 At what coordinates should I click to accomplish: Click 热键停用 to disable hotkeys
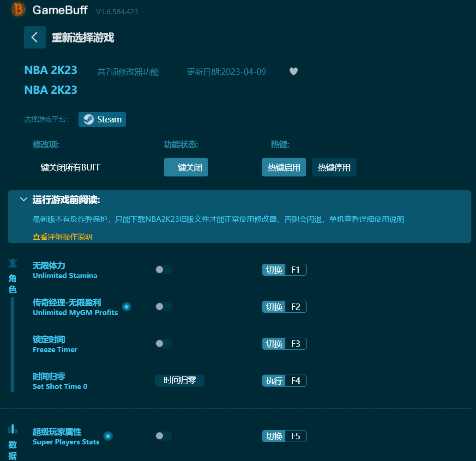coord(334,167)
